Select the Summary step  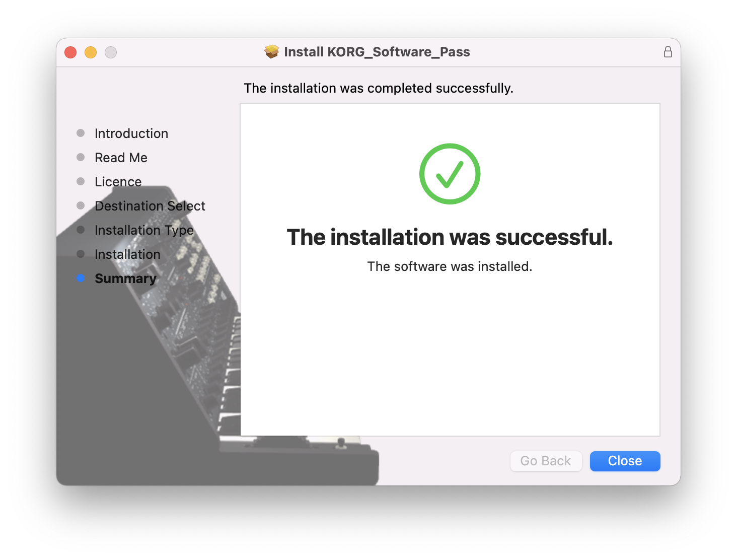pos(125,278)
